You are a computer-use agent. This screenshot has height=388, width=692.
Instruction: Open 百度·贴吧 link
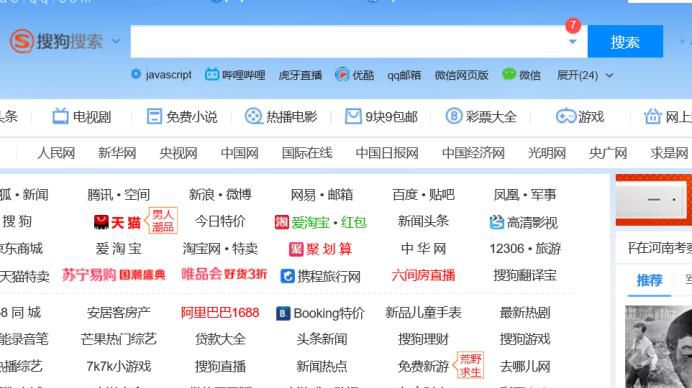tap(423, 195)
